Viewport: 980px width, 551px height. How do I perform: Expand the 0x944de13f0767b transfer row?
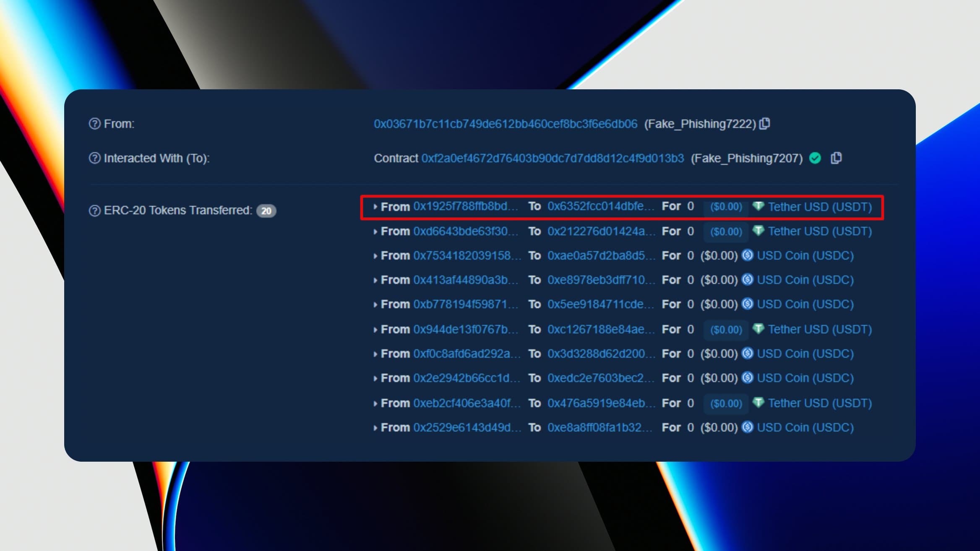click(x=375, y=330)
